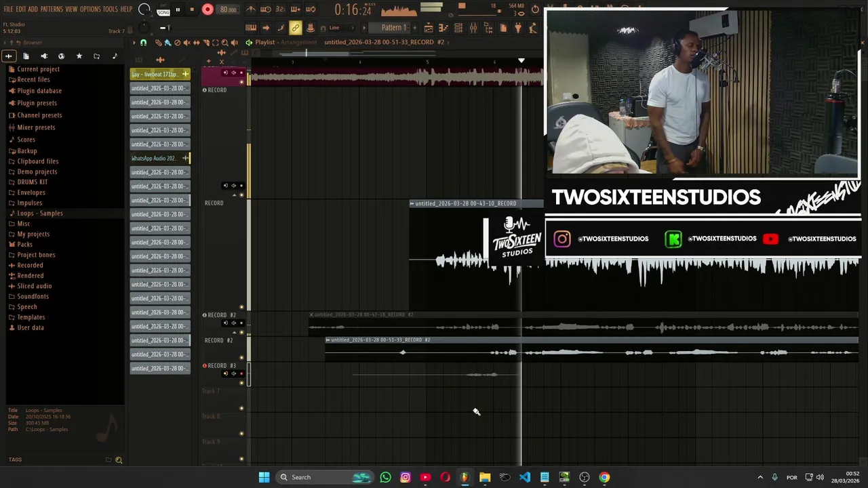Screen dimensions: 868x488
Task: Open Windows Start menu
Action: pyautogui.click(x=264, y=477)
